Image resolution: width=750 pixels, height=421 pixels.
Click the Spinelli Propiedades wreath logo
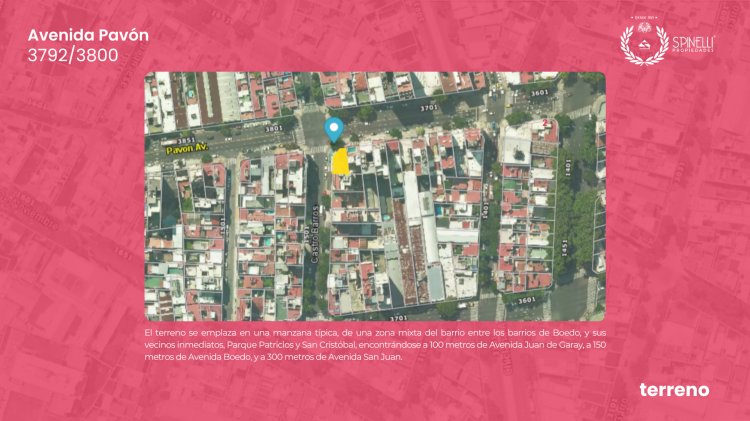[644, 42]
